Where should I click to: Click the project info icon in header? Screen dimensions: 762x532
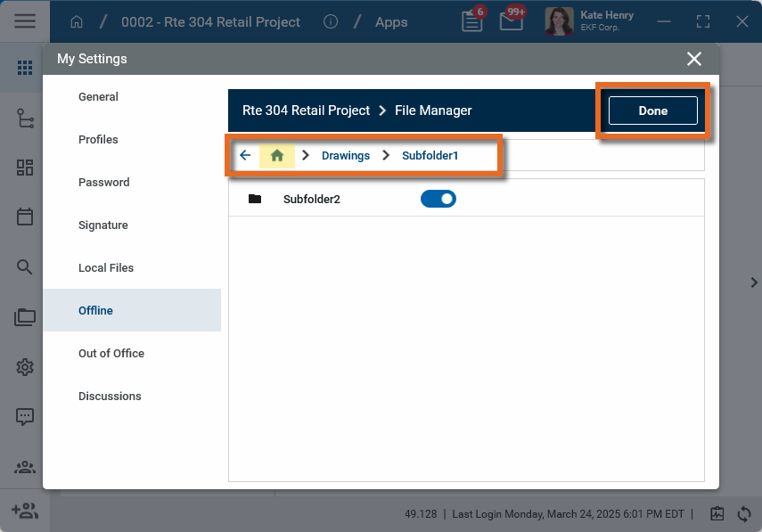coord(331,21)
